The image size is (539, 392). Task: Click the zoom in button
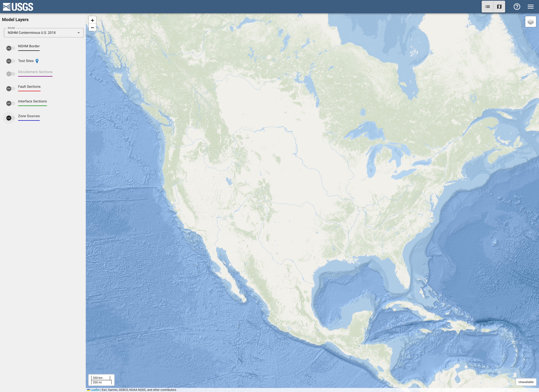tap(92, 20)
